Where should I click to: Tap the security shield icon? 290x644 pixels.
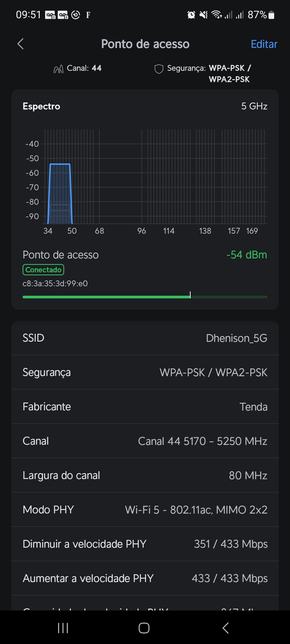159,69
